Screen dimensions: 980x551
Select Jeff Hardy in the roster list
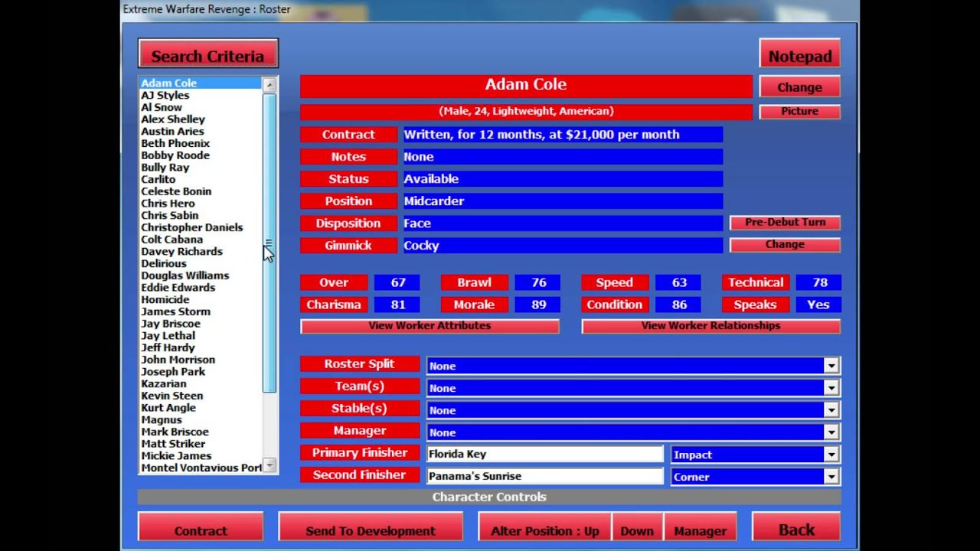click(168, 347)
